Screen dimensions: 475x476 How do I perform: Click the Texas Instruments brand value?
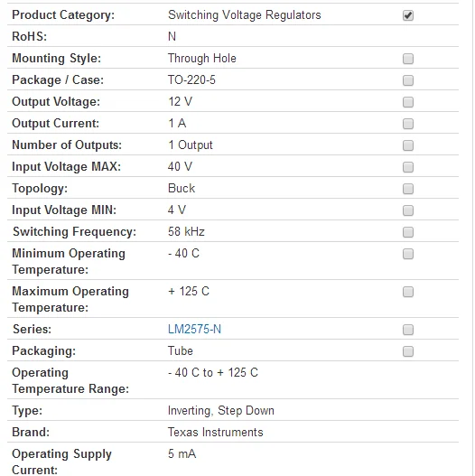pyautogui.click(x=216, y=433)
